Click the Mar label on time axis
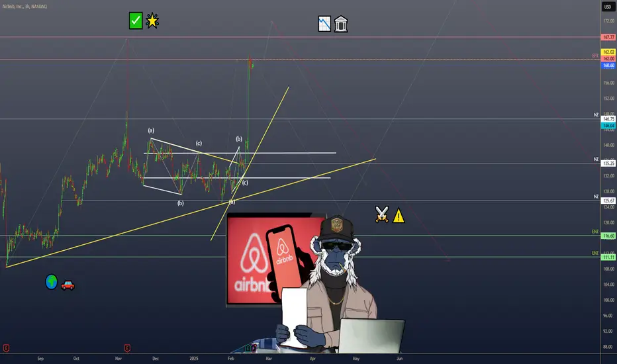This screenshot has width=617, height=364. coord(269,359)
